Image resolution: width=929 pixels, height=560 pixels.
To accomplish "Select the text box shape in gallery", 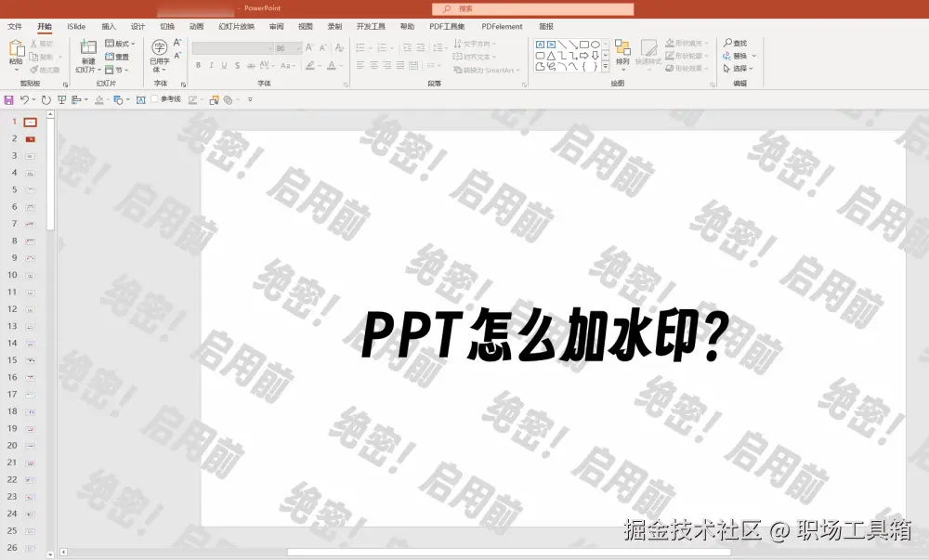I will coord(540,45).
